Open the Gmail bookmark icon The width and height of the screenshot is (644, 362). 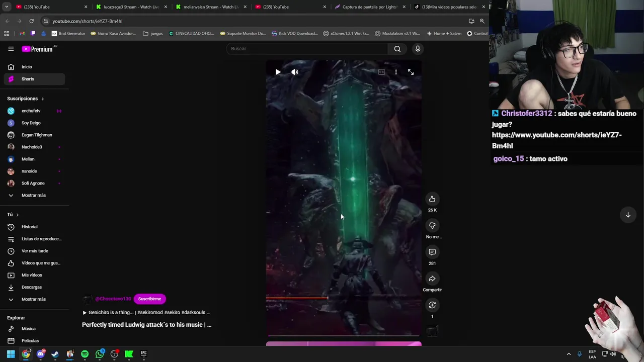(x=22, y=34)
